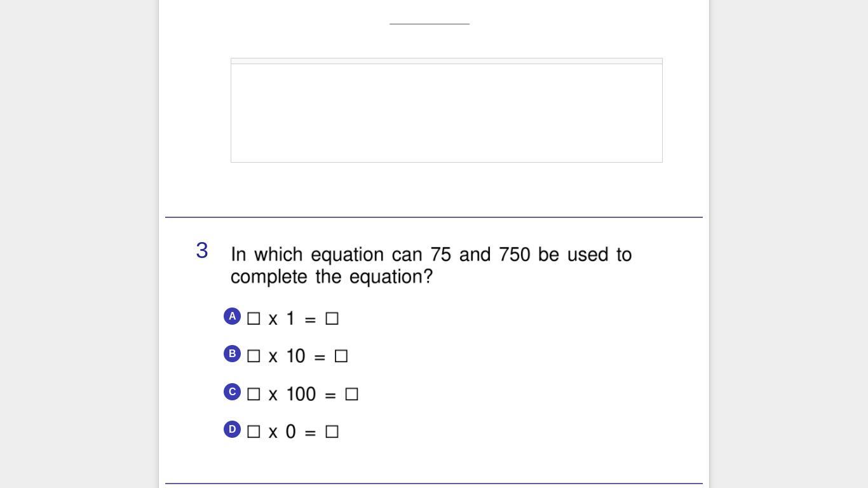Click the blue question number 3
The image size is (868, 488).
pos(202,251)
